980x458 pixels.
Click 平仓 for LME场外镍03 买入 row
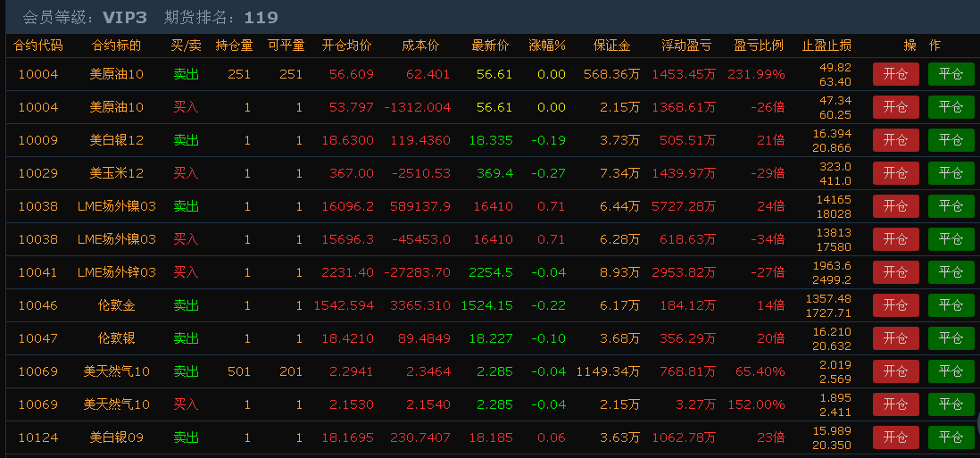(951, 239)
